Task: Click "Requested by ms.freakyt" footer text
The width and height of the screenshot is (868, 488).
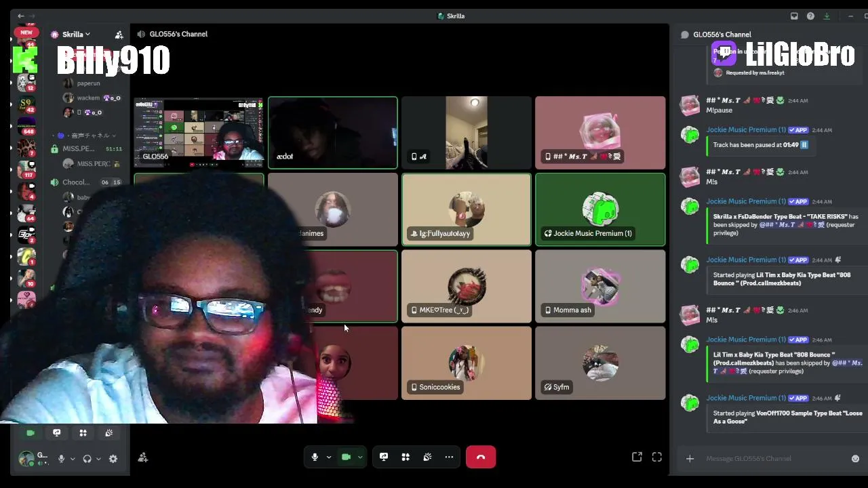Action: [755, 73]
